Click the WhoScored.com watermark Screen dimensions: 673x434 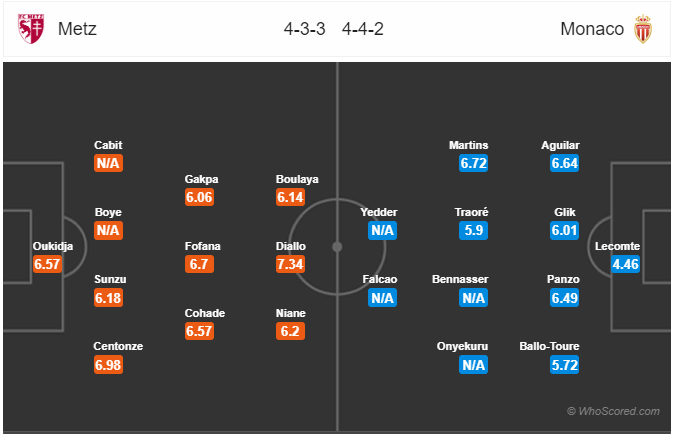pyautogui.click(x=613, y=411)
